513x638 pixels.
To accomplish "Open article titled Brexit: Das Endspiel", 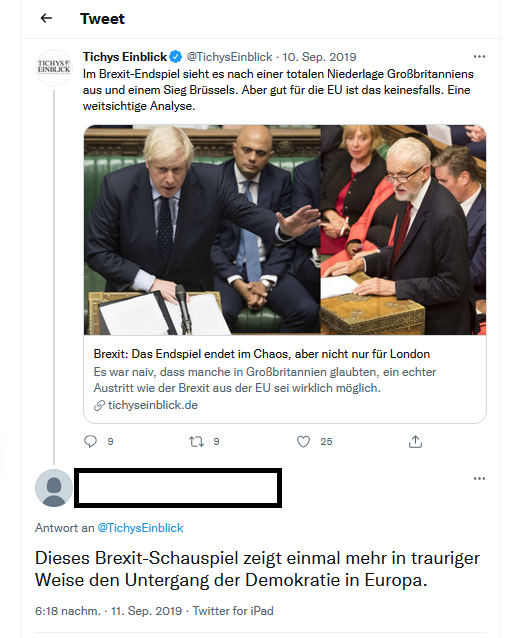I will (262, 354).
